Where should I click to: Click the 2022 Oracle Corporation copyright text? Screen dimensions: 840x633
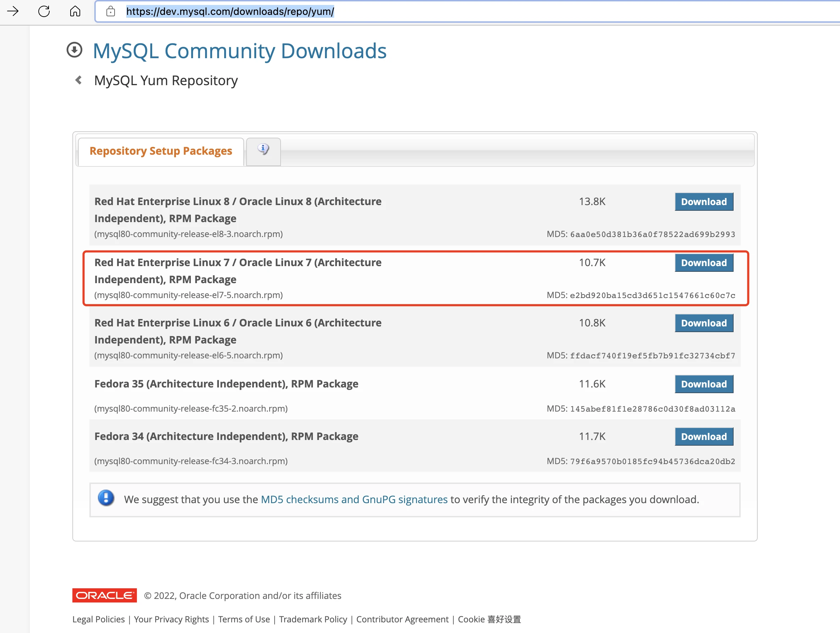[x=243, y=596]
